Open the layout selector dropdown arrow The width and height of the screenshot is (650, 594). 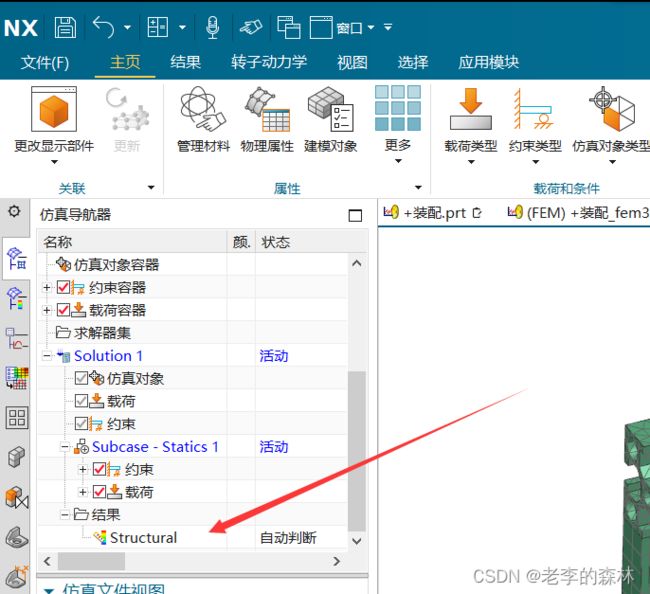coord(182,27)
